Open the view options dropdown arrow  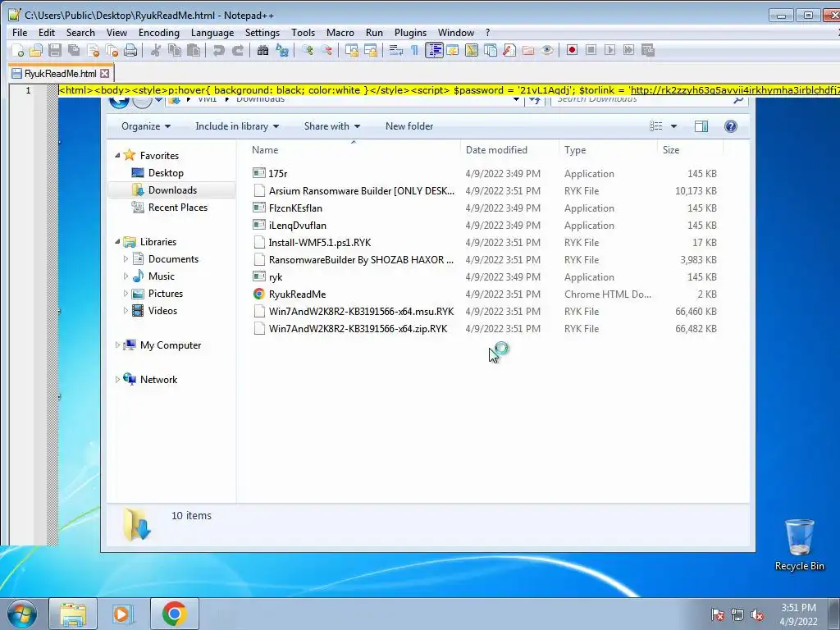pos(674,126)
